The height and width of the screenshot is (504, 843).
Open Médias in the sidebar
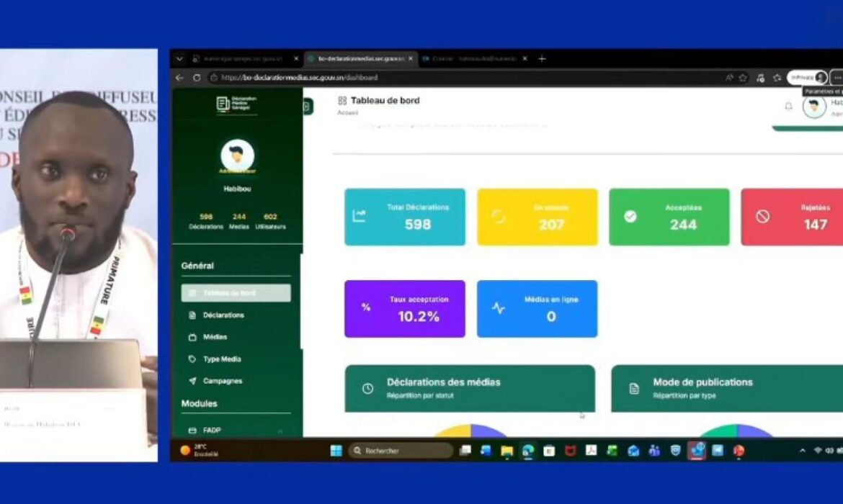pyautogui.click(x=215, y=337)
